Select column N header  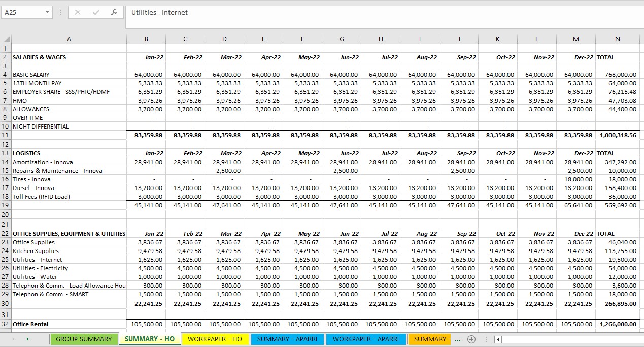tap(617, 39)
